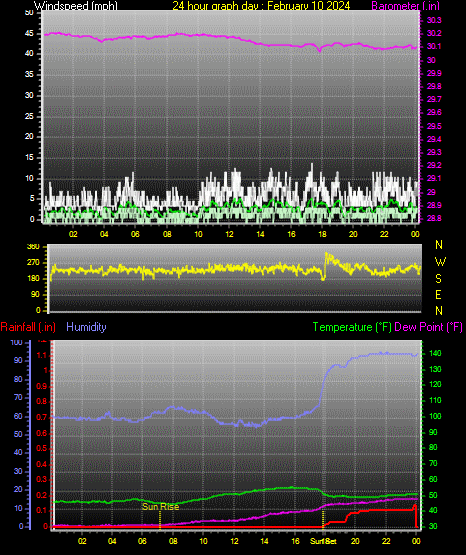Select 60 on the blue humidity scale

18,416
